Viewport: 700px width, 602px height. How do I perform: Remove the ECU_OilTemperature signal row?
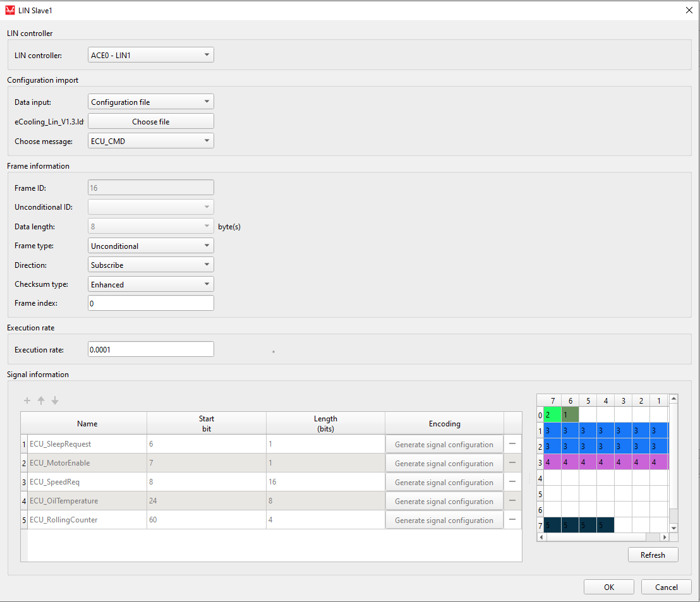pos(512,501)
